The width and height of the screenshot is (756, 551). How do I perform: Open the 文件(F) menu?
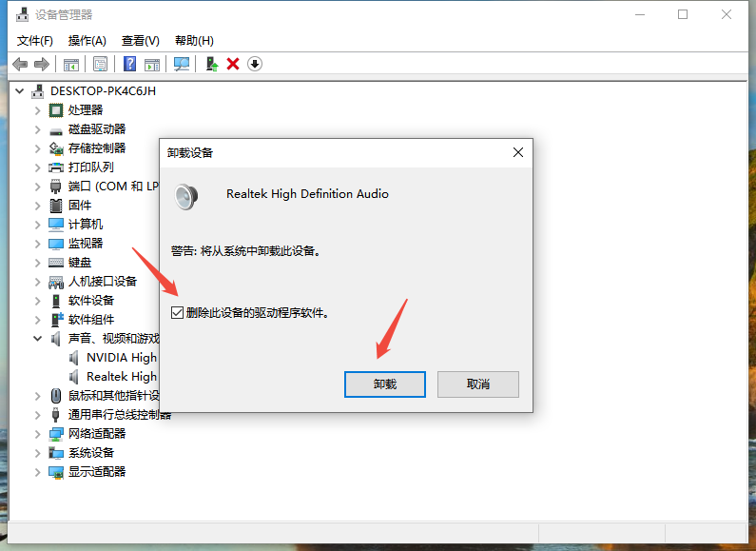pyautogui.click(x=35, y=41)
